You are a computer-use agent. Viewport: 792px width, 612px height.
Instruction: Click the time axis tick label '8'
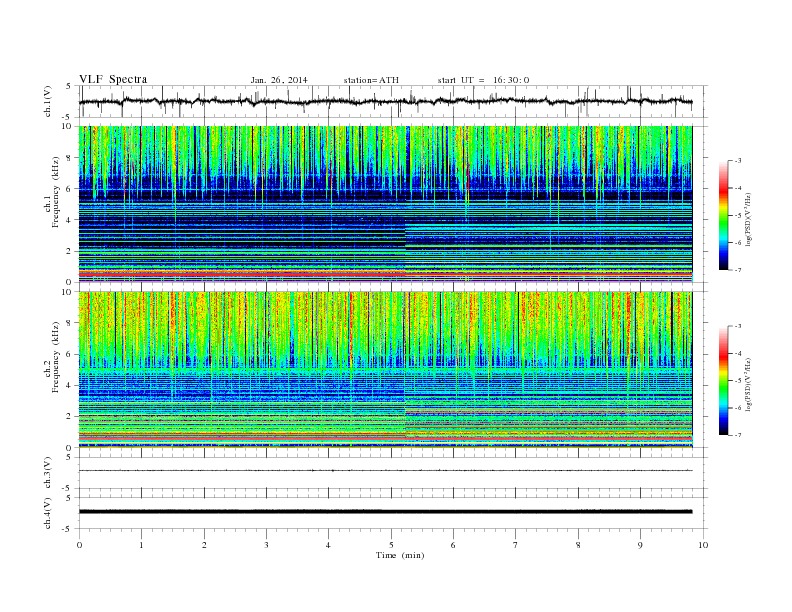coord(578,545)
